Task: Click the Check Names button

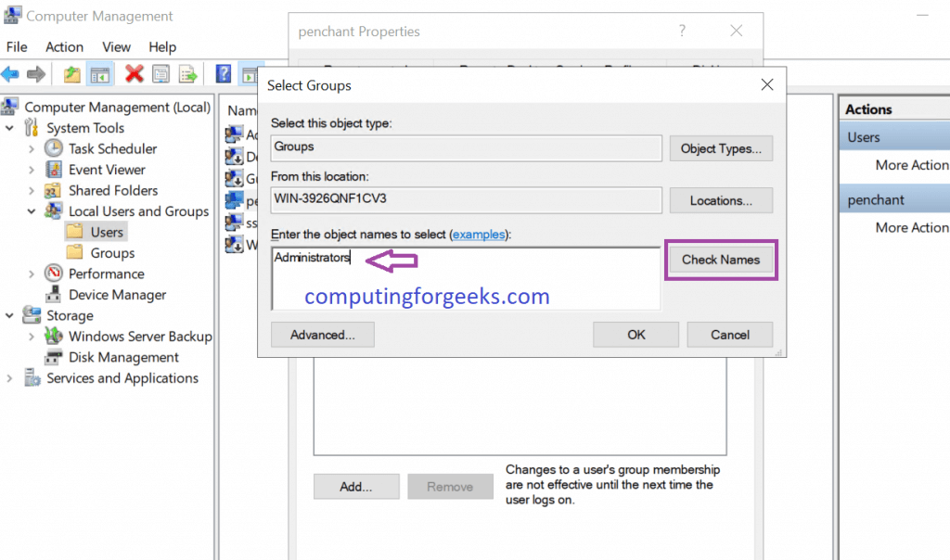Action: tap(721, 260)
